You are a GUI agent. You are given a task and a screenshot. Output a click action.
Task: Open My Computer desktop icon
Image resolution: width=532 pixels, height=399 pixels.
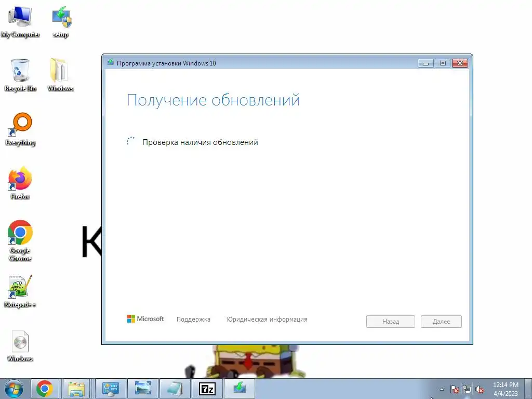(x=20, y=21)
